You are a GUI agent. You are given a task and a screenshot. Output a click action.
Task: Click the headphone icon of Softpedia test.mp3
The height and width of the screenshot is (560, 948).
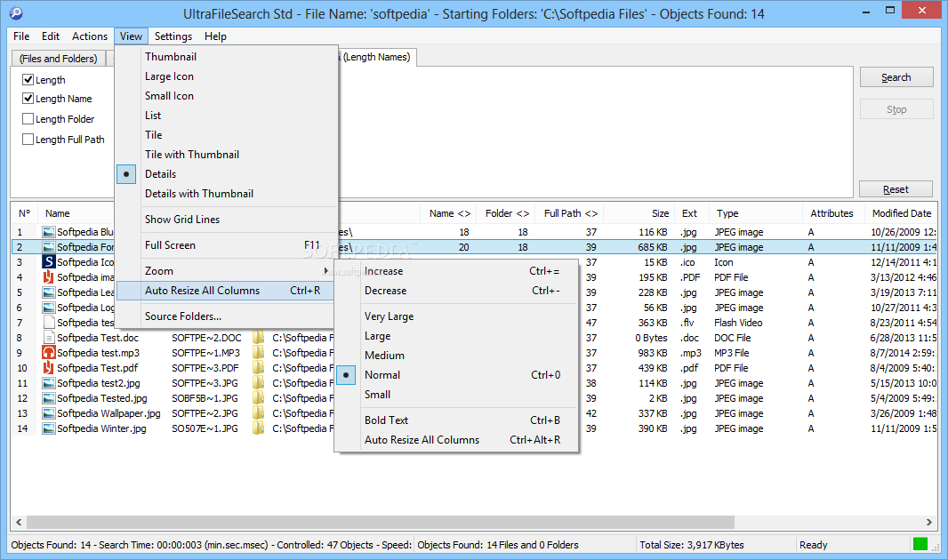coord(48,353)
